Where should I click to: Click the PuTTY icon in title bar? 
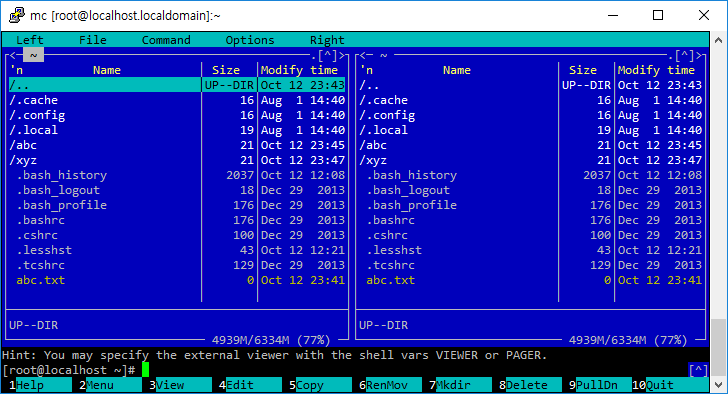17,15
